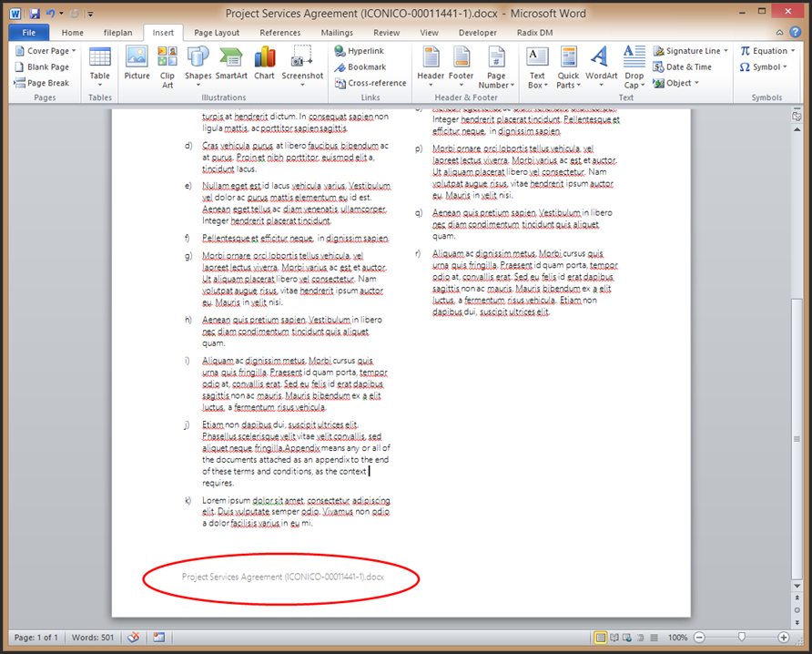Click the Zoom Out minus button

(x=699, y=638)
